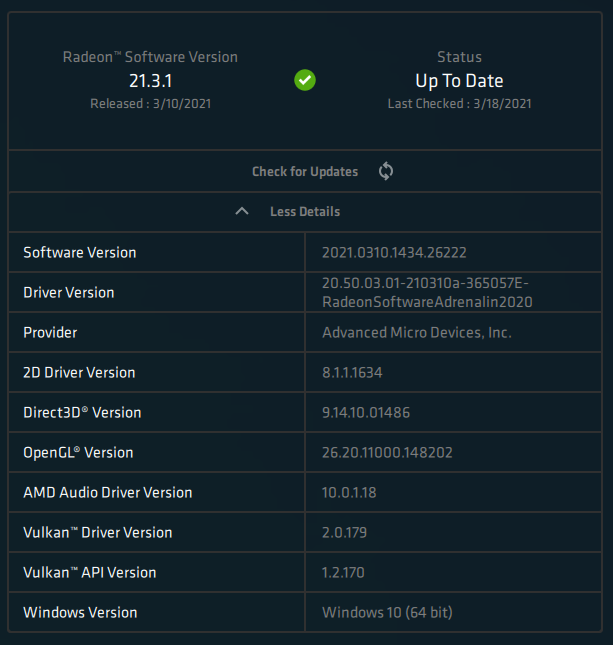Collapse details with the up chevron
Viewport: 613px width, 645px height.
pos(242,211)
